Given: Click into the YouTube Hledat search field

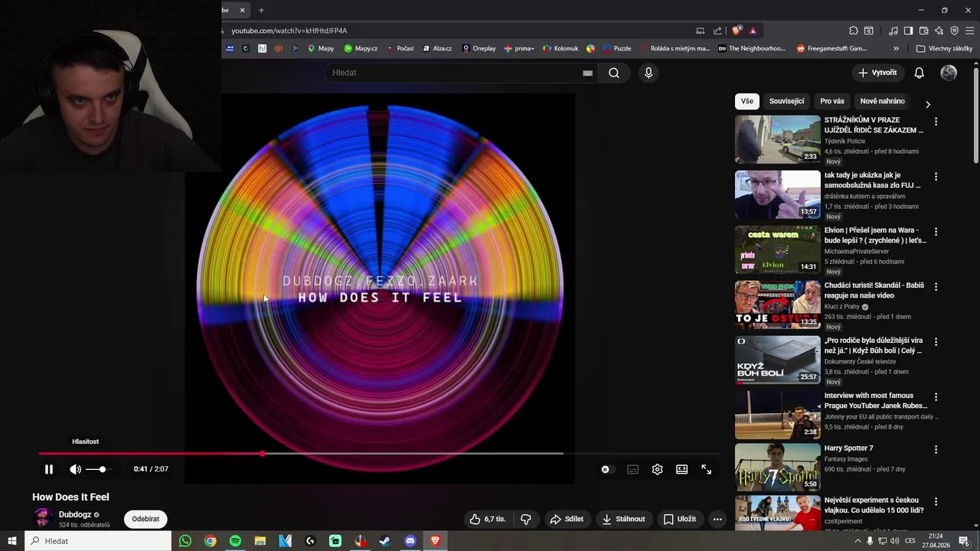Looking at the screenshot, I should point(456,73).
